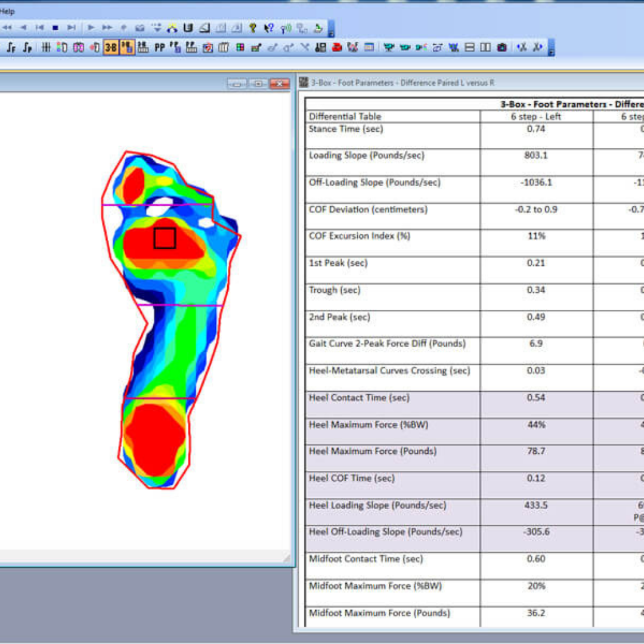Select the Loading Slope value 803.1

pyautogui.click(x=536, y=155)
